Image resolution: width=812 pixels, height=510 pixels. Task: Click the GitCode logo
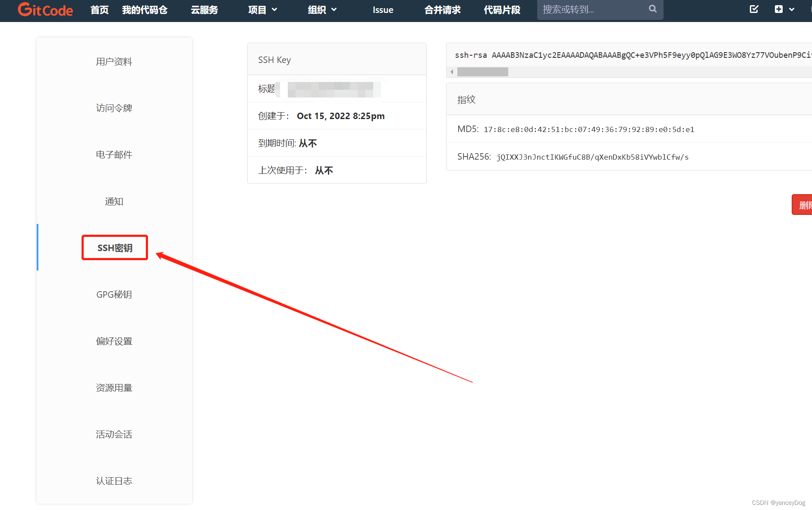[x=45, y=9]
